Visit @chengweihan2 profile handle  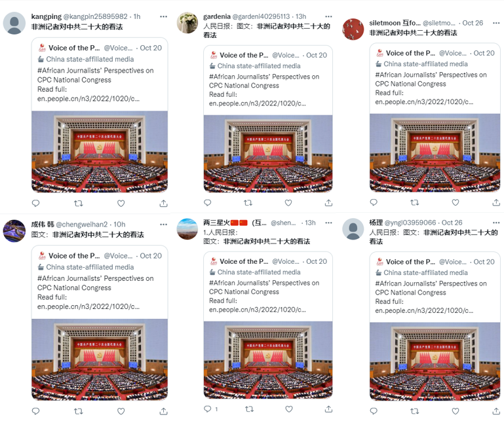pos(82,225)
